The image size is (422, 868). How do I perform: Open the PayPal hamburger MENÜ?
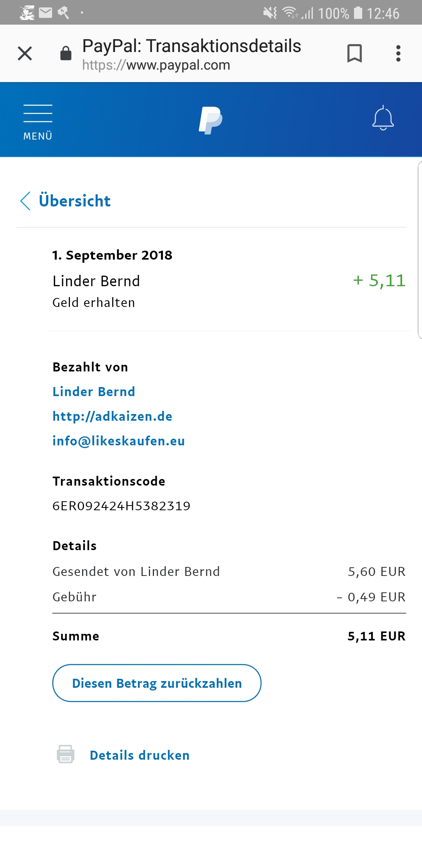(x=38, y=122)
